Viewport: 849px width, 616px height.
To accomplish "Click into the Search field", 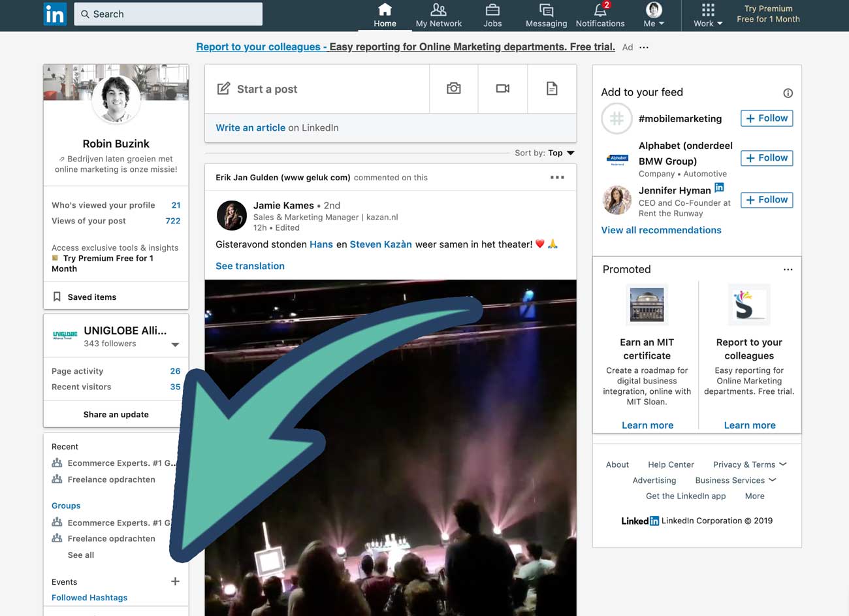I will tap(168, 14).
